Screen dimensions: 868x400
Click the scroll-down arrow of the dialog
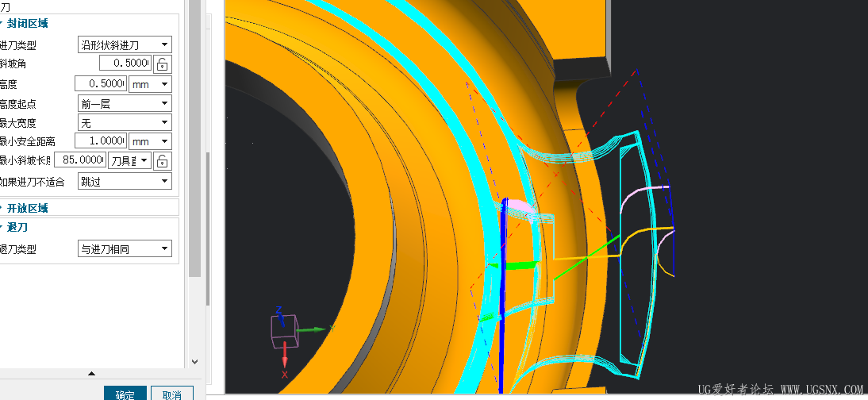195,361
